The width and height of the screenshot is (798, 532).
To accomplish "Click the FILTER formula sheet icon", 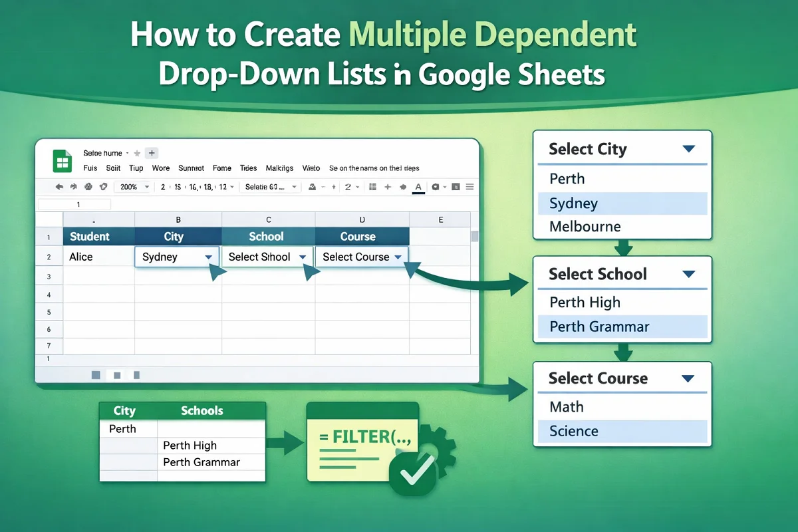I will (362, 442).
